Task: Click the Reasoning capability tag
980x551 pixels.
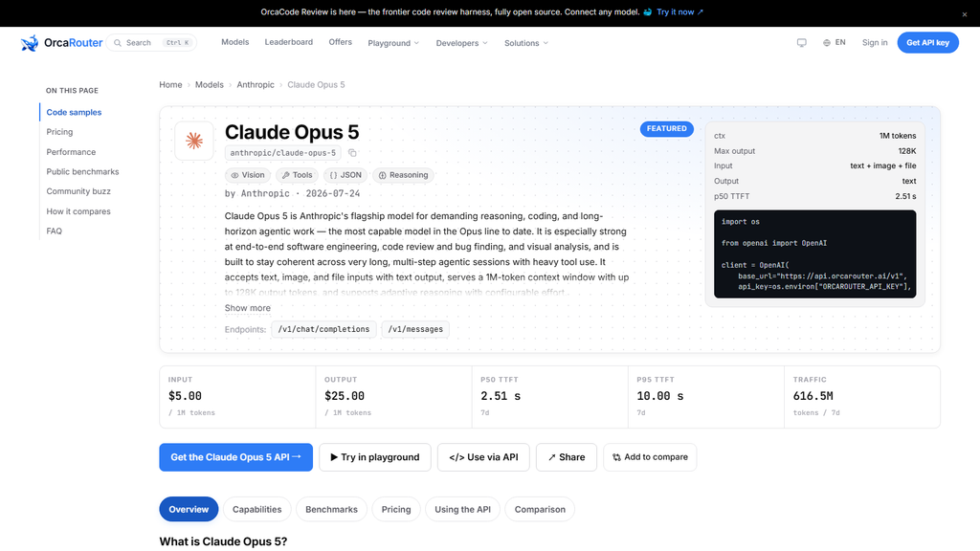Action: coord(403,175)
